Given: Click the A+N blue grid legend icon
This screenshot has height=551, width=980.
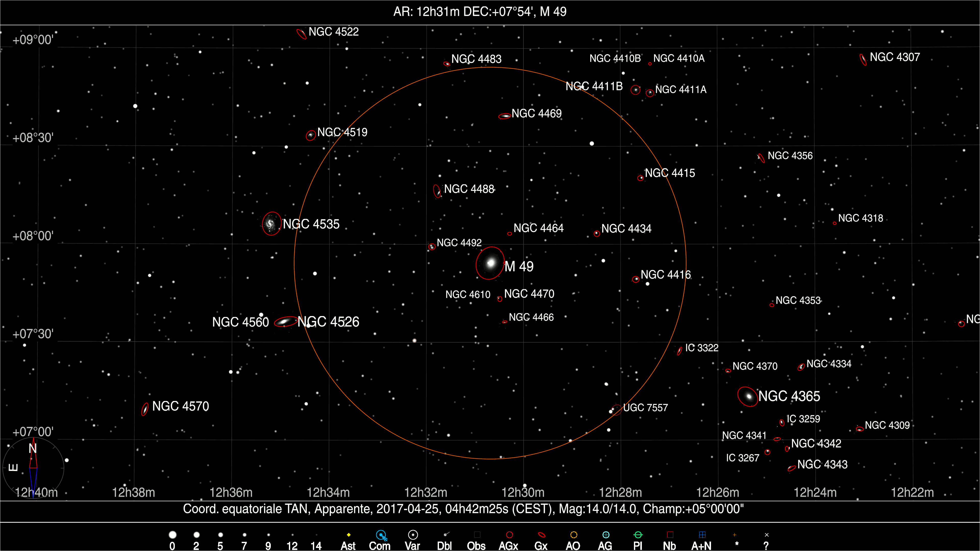Looking at the screenshot, I should tap(702, 535).
